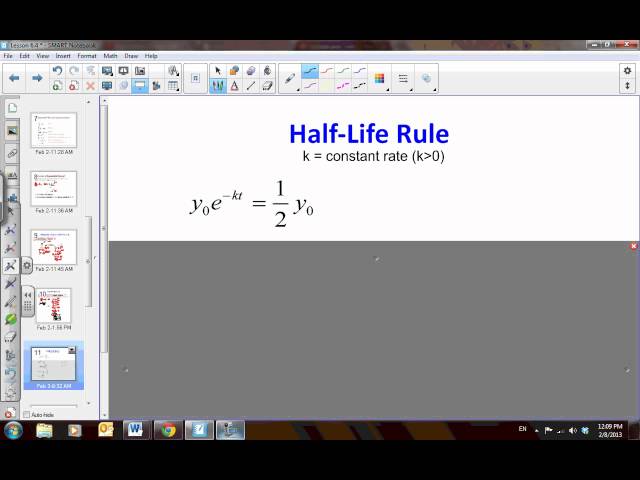Pick the green pen line style
This screenshot has width=640, height=480.
[x=343, y=71]
